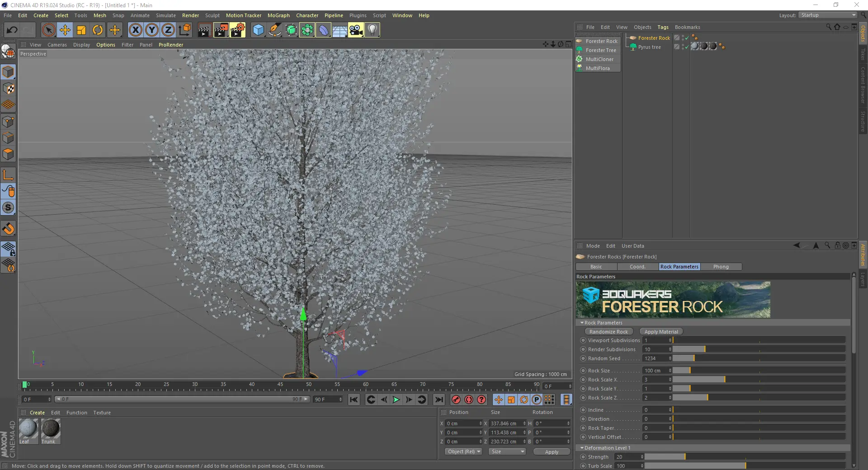868x470 pixels.
Task: Click the Render to Picture Viewer icon
Action: tap(221, 30)
